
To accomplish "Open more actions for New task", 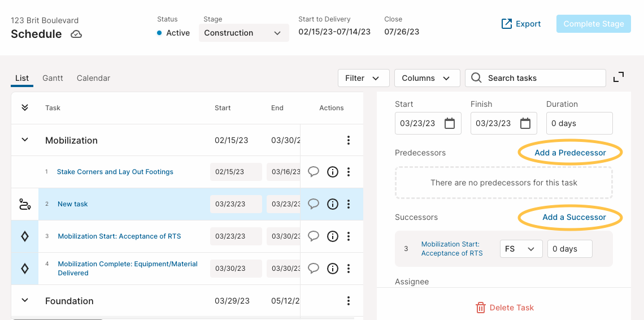I will pyautogui.click(x=349, y=204).
